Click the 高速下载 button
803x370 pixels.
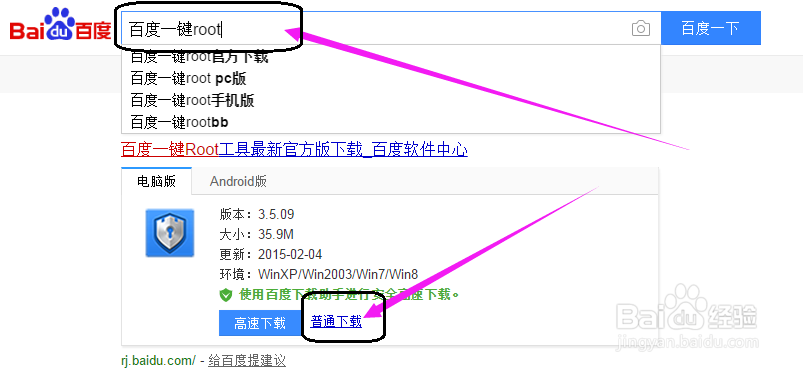tap(260, 323)
